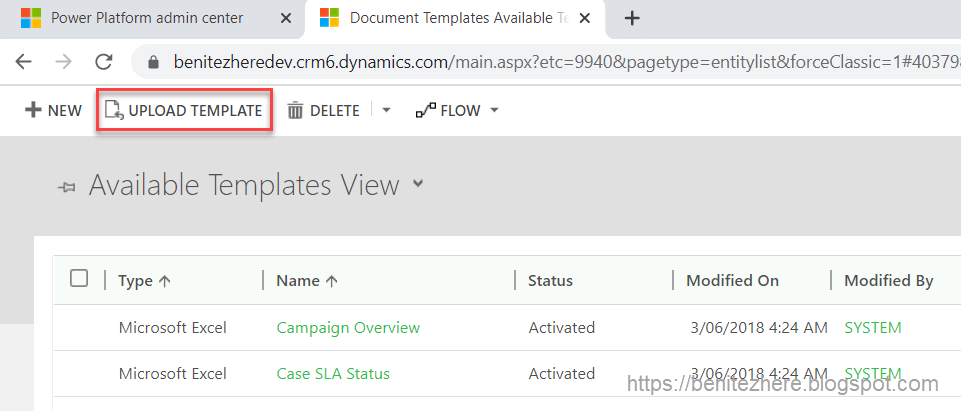This screenshot has height=411, width=961.
Task: Open SYSTEM link in Case SLA Status row
Action: coord(873,374)
